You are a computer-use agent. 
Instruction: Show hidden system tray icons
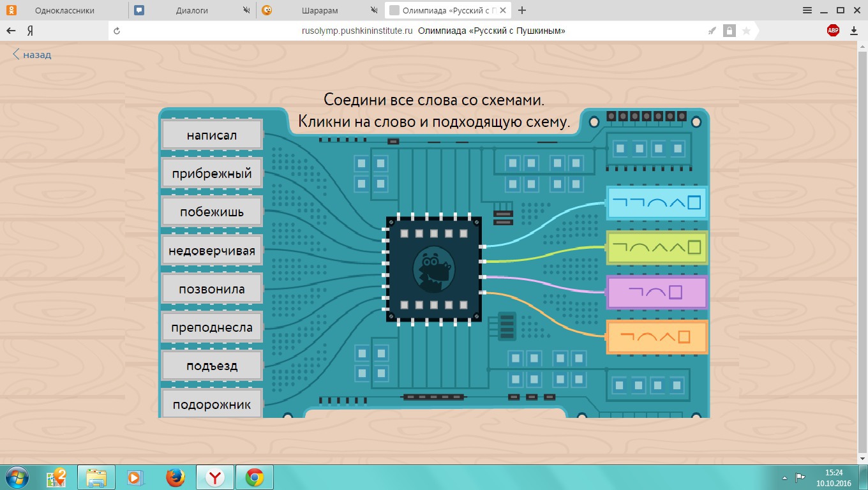[x=784, y=477]
